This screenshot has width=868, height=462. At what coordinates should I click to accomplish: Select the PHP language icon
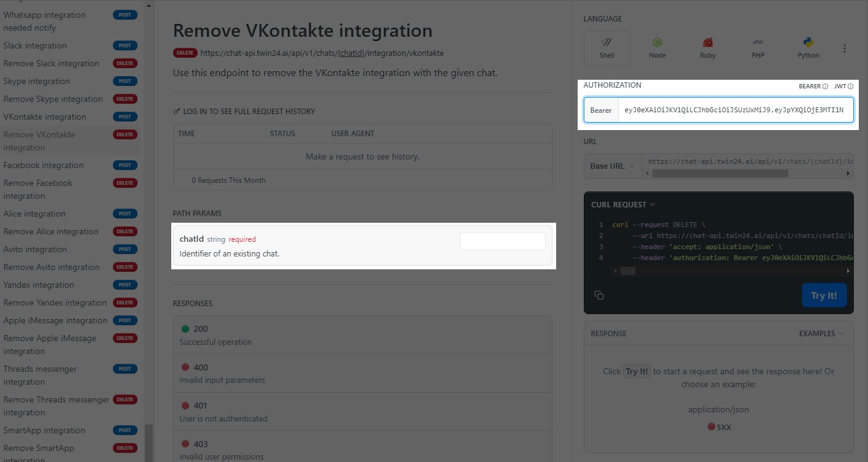[x=758, y=48]
